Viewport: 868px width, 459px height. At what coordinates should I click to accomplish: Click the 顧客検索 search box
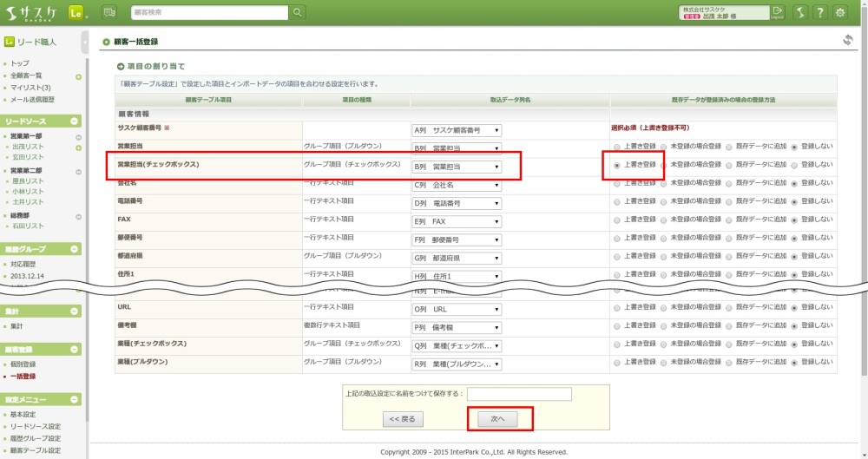[209, 12]
